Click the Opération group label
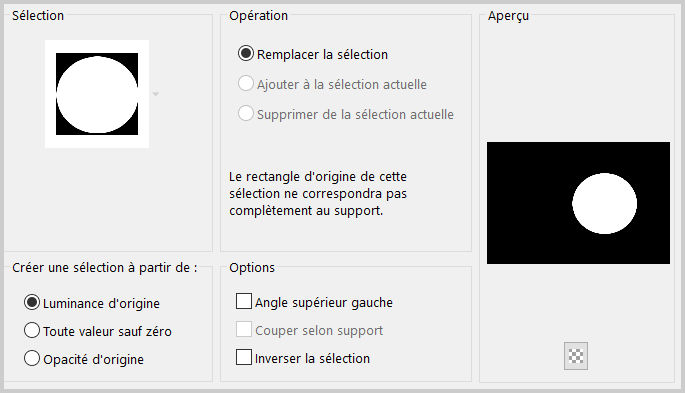Viewport: 685px width, 393px height. coord(259,16)
